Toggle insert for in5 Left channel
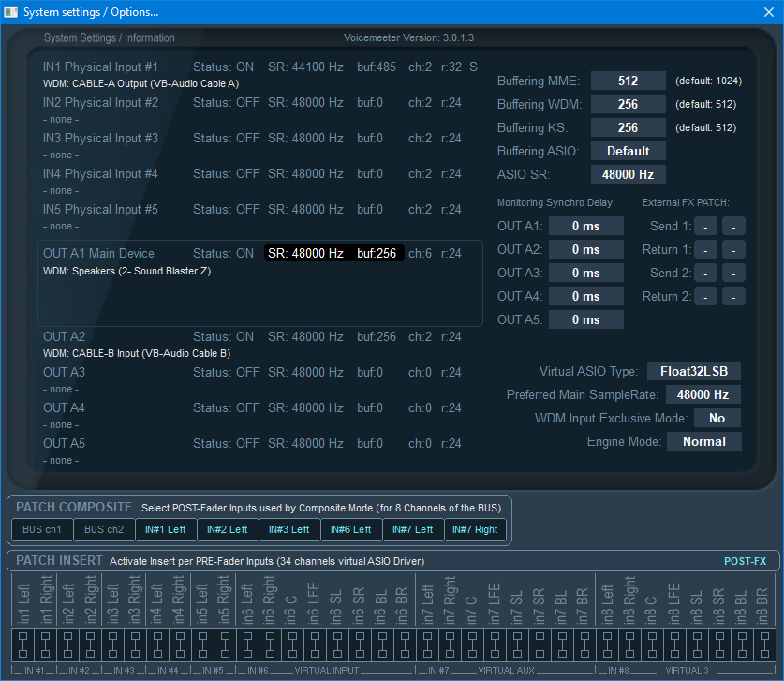The height and width of the screenshot is (681, 784). point(202,645)
